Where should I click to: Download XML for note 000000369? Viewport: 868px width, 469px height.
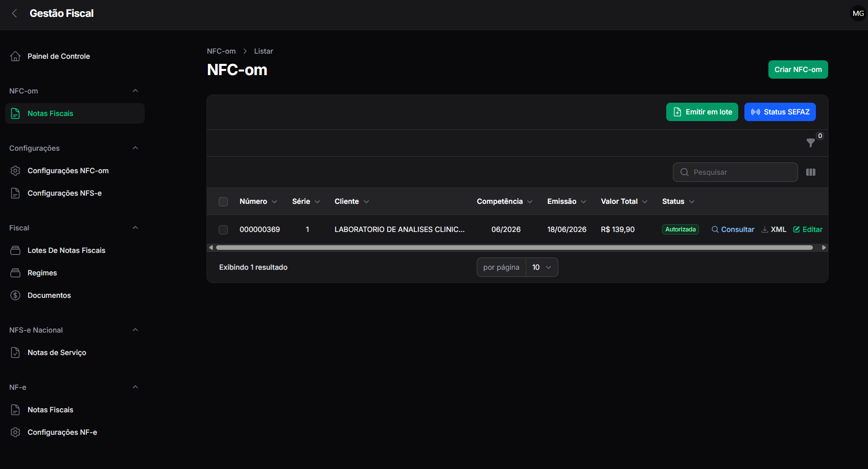773,229
